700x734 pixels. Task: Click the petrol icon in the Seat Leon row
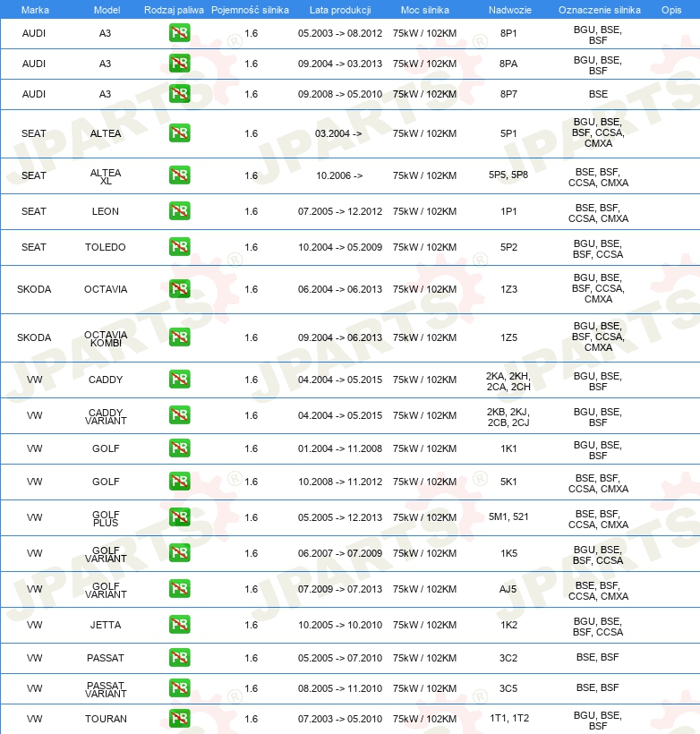tap(179, 210)
